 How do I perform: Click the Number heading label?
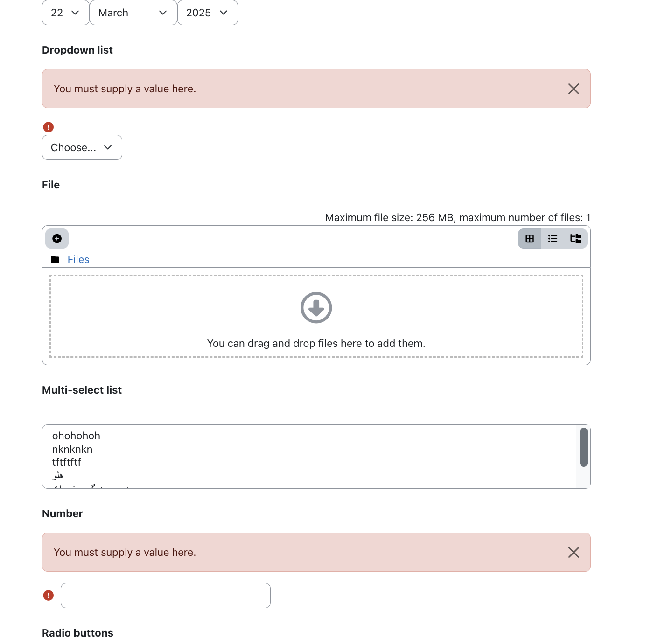click(62, 513)
